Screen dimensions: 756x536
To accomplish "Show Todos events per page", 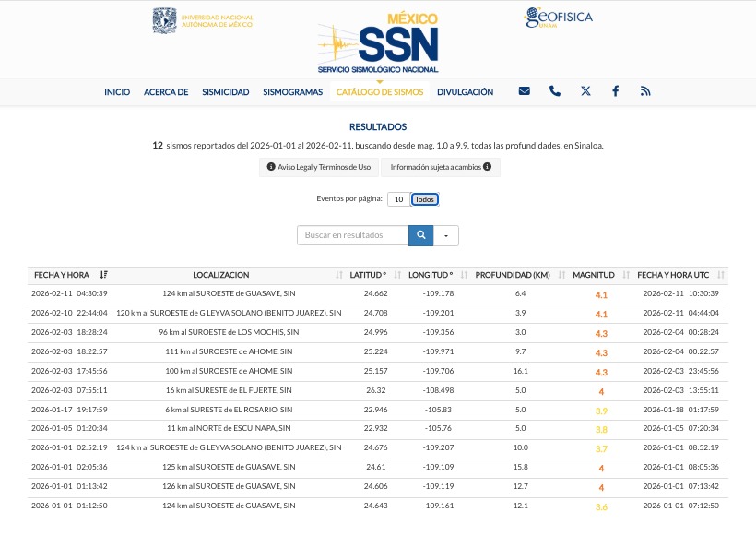I will (424, 199).
